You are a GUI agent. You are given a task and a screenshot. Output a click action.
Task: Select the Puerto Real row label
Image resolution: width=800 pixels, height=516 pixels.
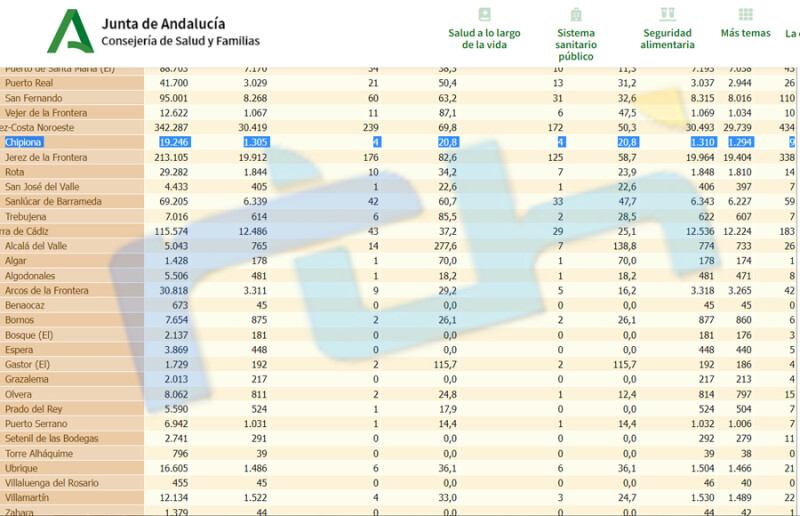click(x=29, y=83)
